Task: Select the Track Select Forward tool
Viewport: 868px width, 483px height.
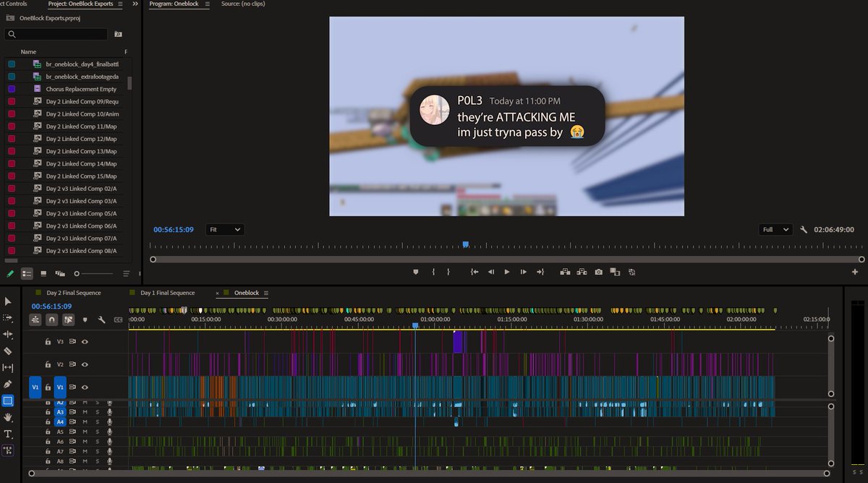Action: (x=8, y=317)
